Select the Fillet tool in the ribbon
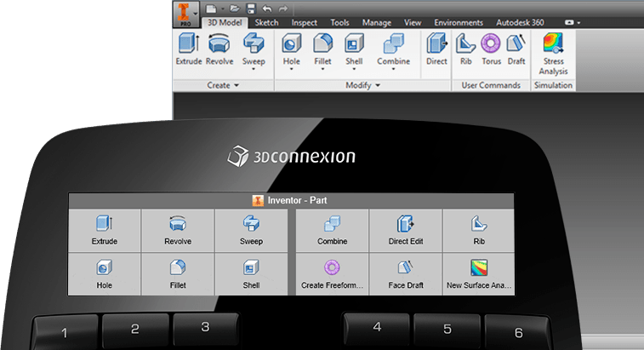Image resolution: width=644 pixels, height=350 pixels. (x=322, y=49)
